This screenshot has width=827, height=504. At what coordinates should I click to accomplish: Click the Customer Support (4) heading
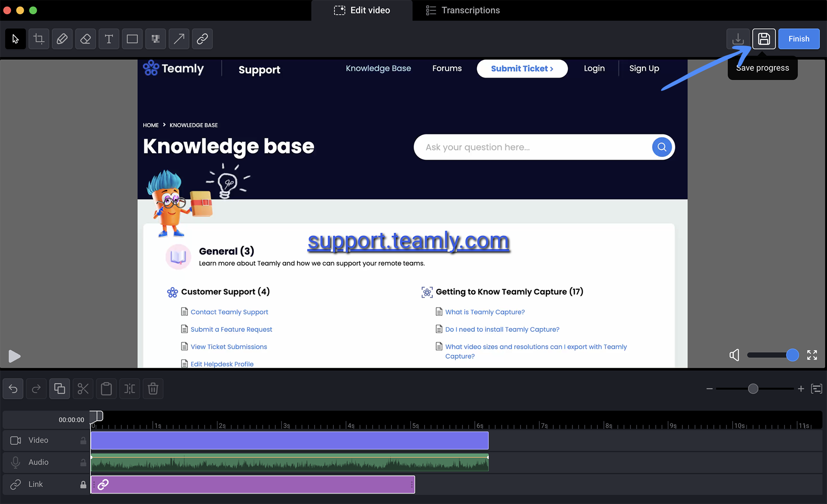pos(225,292)
